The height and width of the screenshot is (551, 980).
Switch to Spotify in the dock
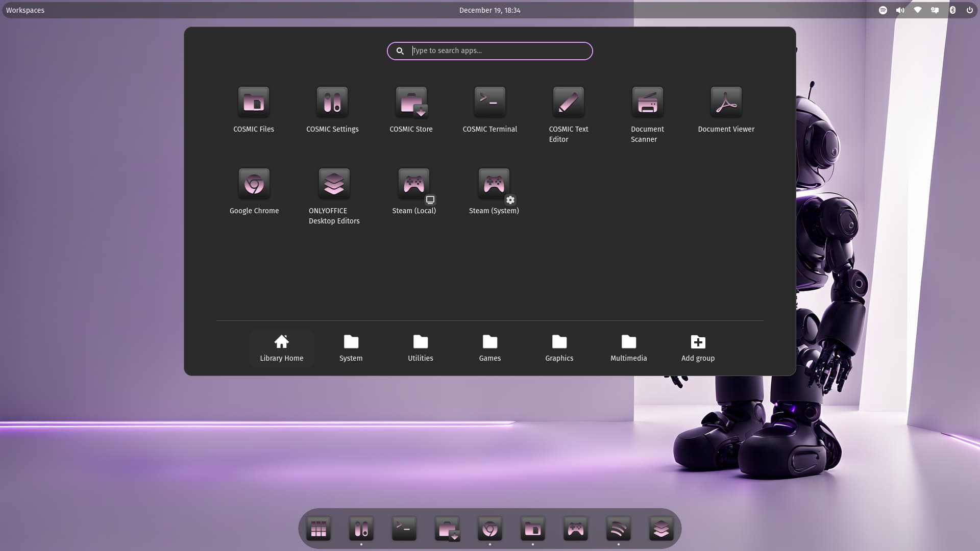tap(619, 529)
